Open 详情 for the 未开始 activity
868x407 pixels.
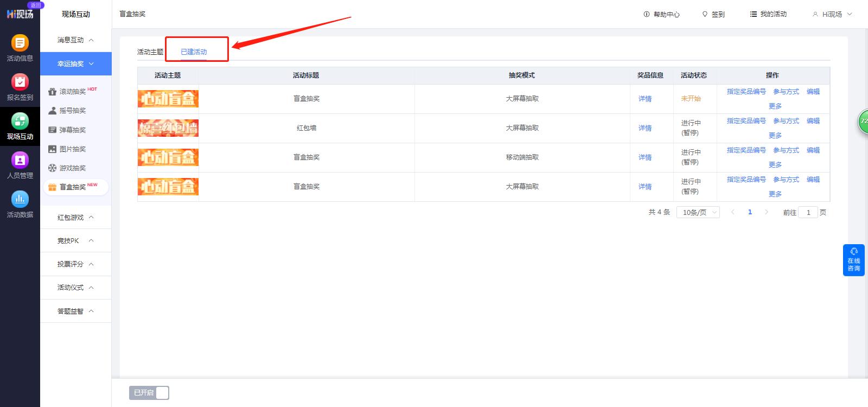645,99
